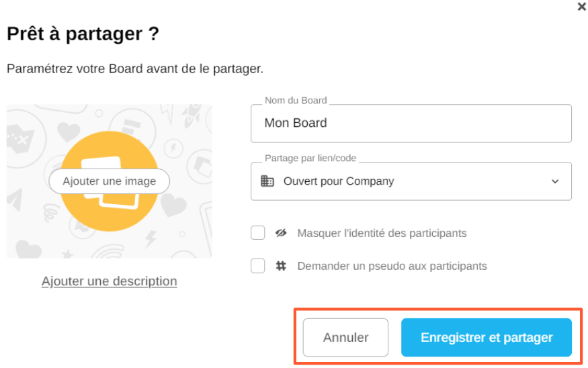Click the label text Masquer l'identité des participants
Screen dimensions: 588x368
click(382, 233)
